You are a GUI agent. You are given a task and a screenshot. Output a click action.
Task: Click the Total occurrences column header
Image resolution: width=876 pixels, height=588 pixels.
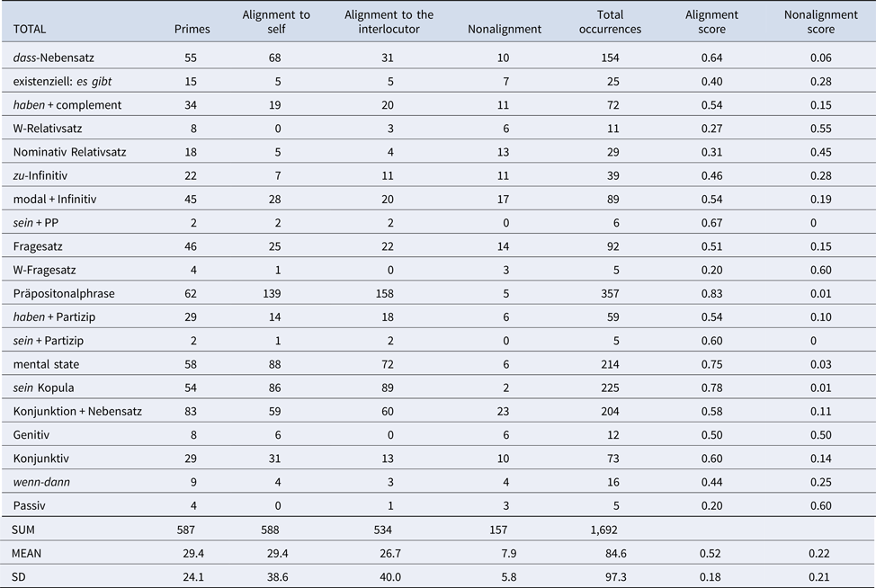pyautogui.click(x=610, y=22)
